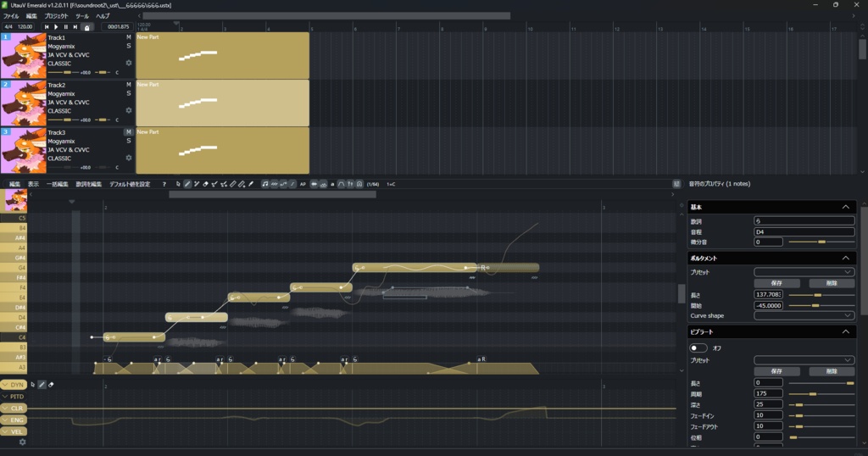
Task: Open the ツール menu
Action: (x=82, y=16)
